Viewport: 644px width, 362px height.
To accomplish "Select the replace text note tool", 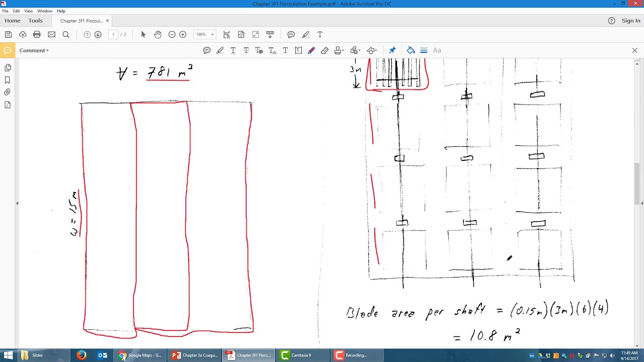I will tap(259, 50).
